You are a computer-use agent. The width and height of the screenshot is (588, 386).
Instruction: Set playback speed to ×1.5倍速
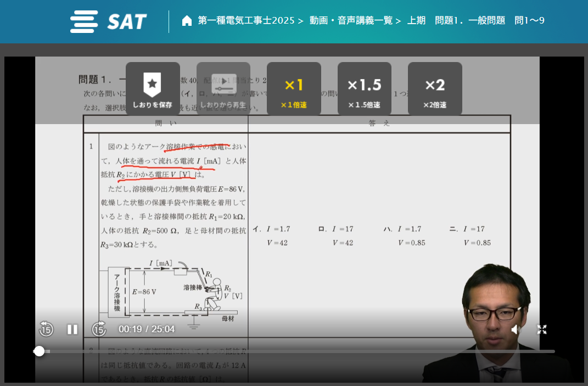point(365,89)
